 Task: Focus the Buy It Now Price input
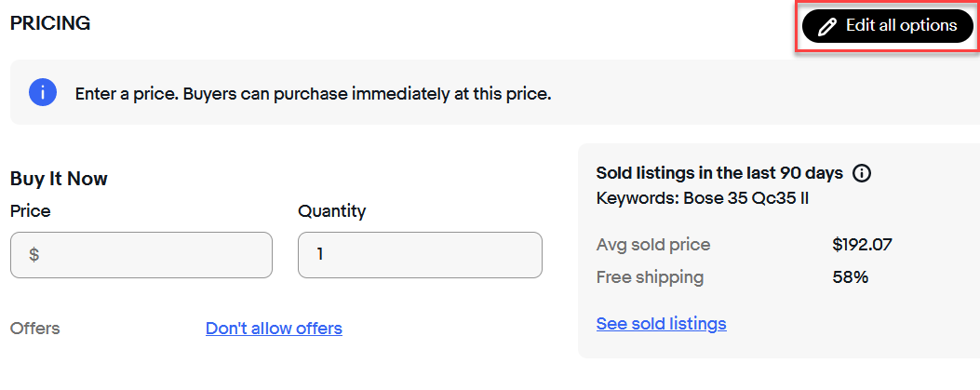pos(149,254)
